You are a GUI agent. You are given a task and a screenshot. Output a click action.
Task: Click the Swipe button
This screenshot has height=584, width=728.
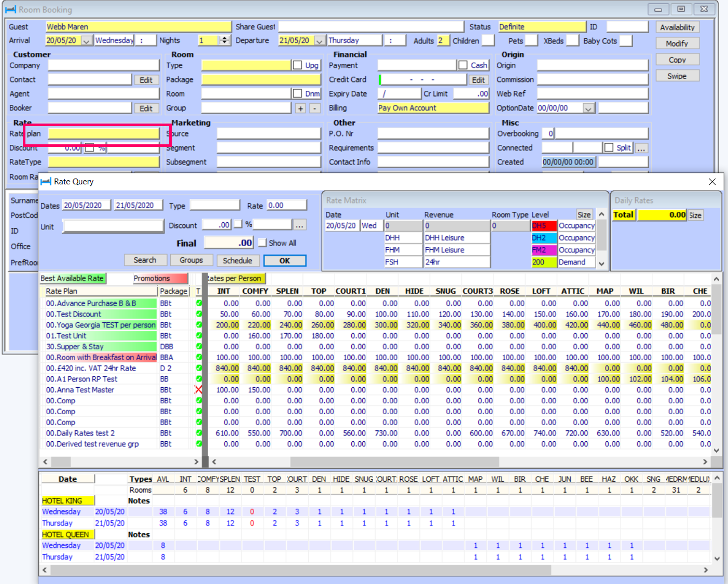677,76
